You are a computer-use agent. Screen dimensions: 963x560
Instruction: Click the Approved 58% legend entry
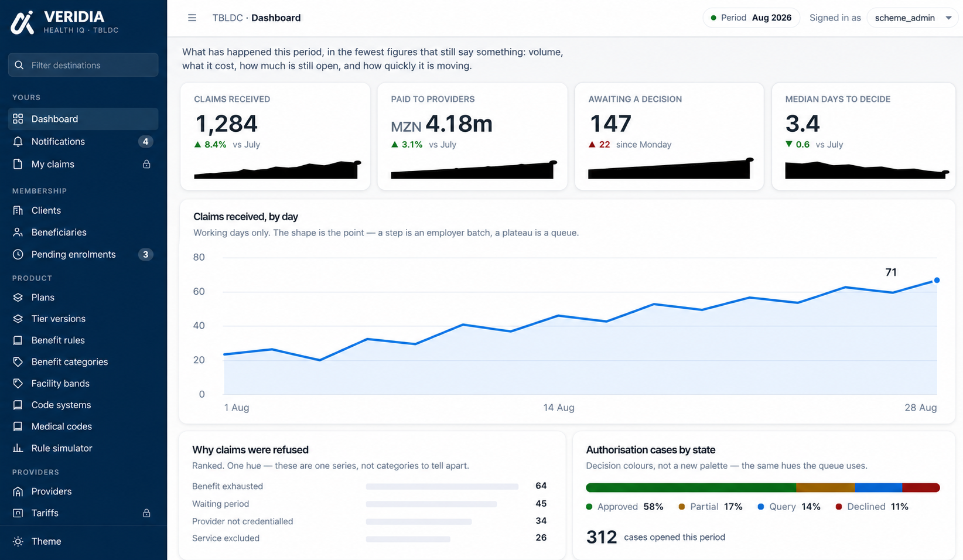624,507
